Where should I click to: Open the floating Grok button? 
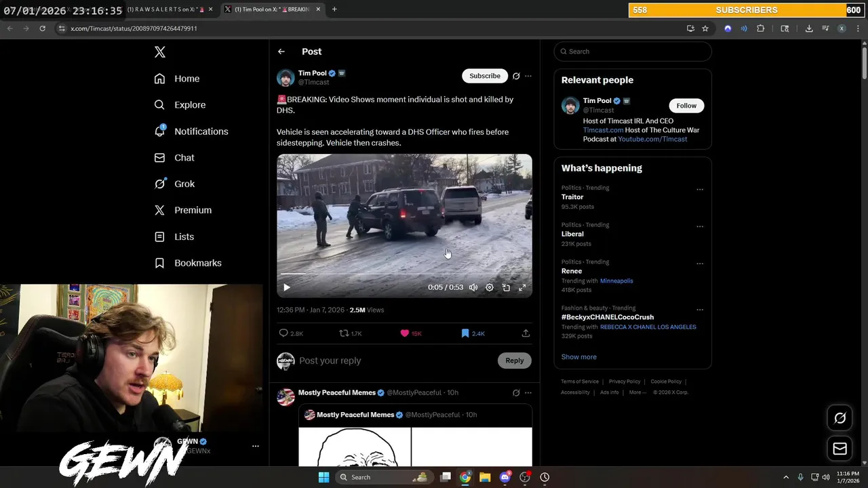point(840,418)
